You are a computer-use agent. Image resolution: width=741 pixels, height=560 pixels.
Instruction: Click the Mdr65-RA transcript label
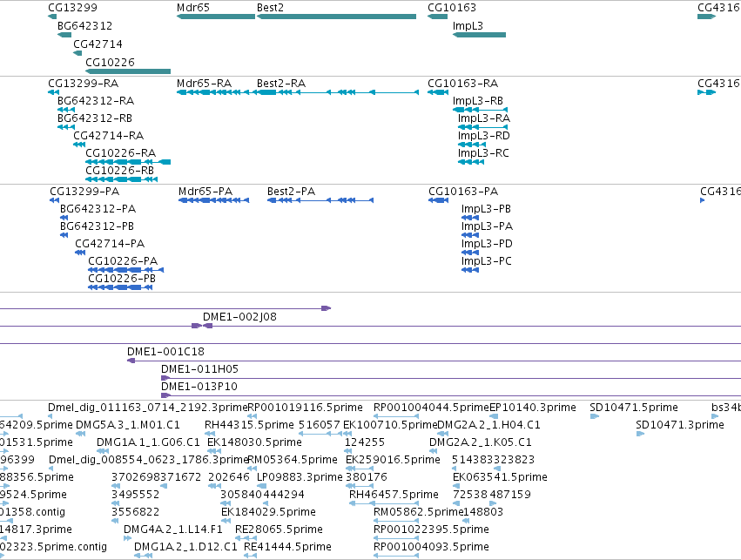(x=204, y=84)
